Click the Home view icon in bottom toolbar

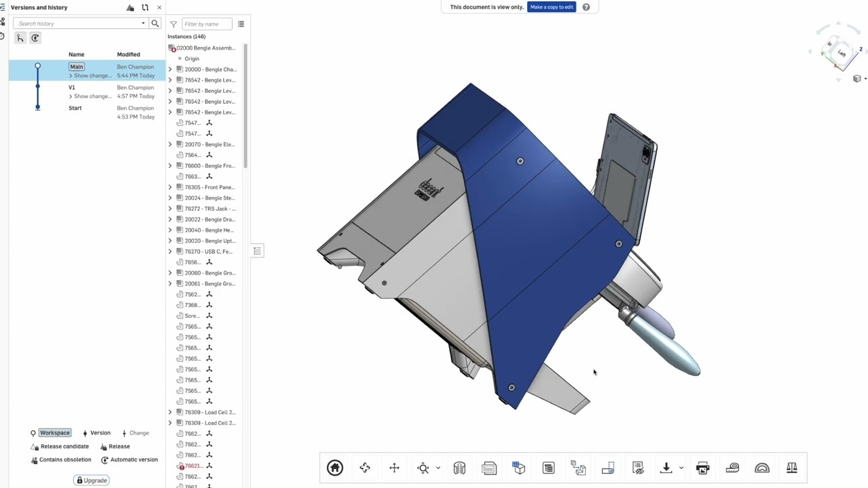coord(335,468)
